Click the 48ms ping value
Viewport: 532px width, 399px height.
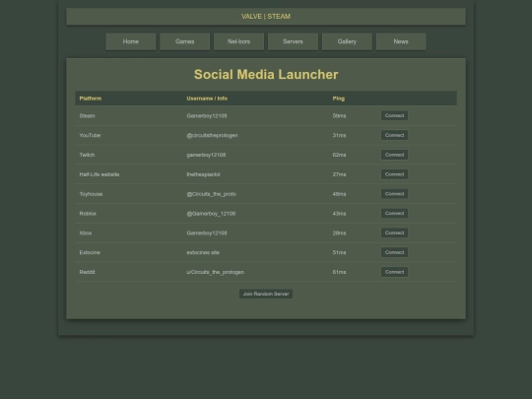point(339,194)
